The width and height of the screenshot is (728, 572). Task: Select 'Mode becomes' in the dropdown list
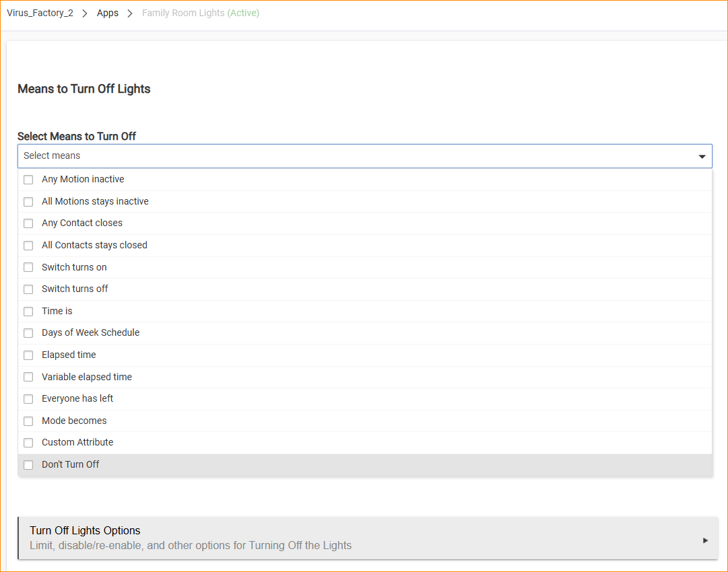pos(74,421)
